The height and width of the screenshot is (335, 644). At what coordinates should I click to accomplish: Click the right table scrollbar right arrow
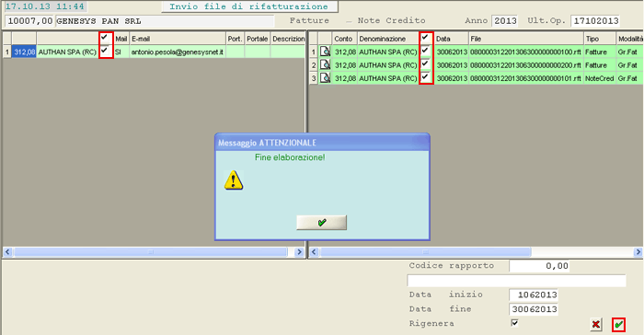638,251
